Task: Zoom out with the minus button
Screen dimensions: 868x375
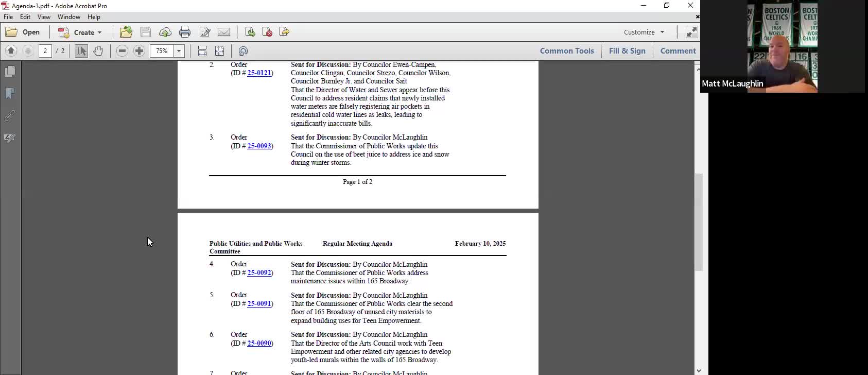Action: point(122,50)
